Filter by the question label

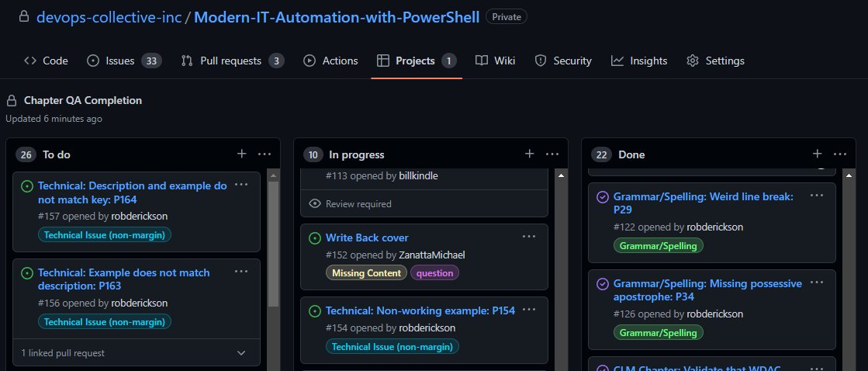(434, 273)
